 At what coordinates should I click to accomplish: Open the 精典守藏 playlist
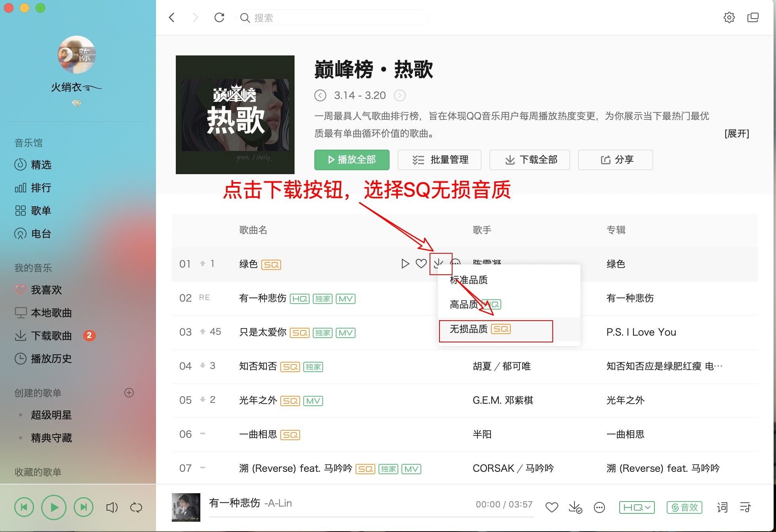(x=51, y=438)
